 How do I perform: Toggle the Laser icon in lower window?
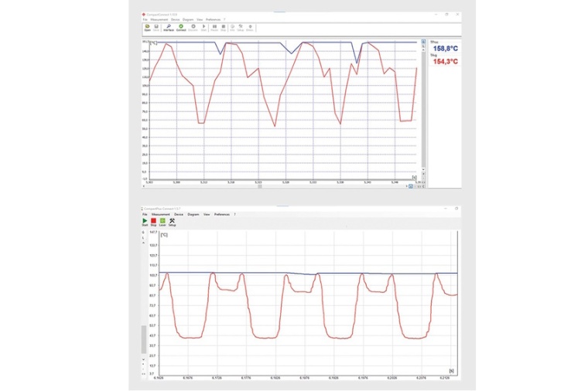click(162, 222)
